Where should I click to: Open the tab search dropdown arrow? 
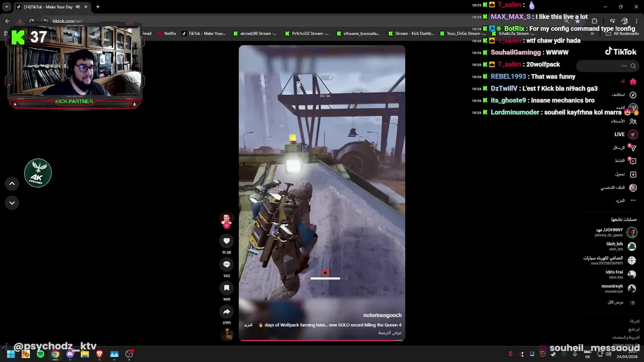click(x=7, y=7)
